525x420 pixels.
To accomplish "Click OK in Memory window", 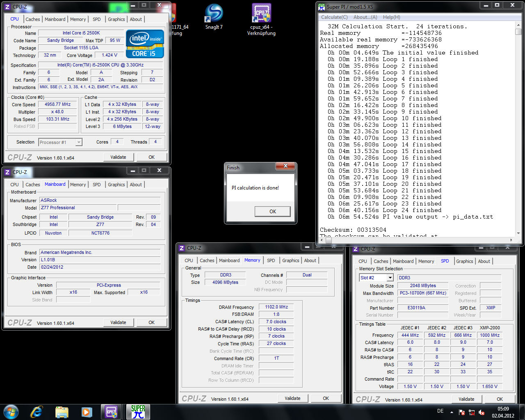I will click(326, 398).
